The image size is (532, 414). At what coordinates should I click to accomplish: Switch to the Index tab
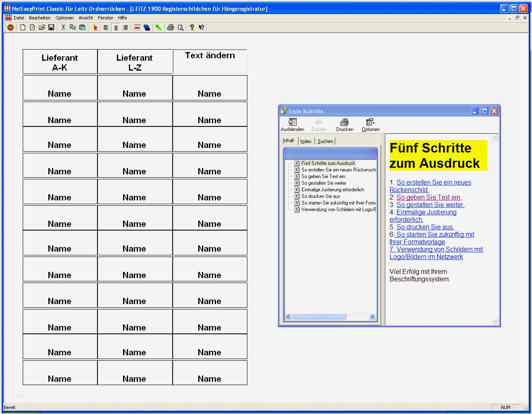(x=306, y=141)
